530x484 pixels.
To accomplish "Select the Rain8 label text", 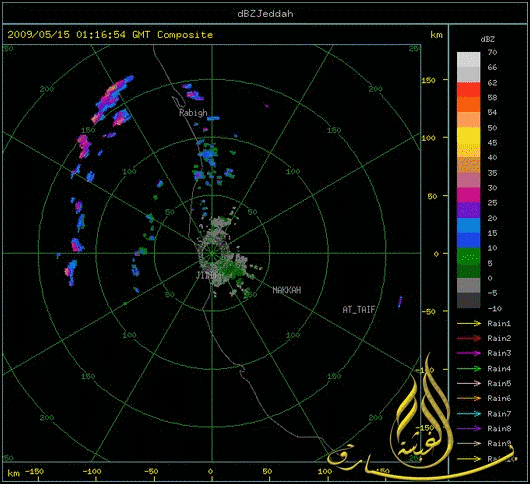I will point(499,429).
